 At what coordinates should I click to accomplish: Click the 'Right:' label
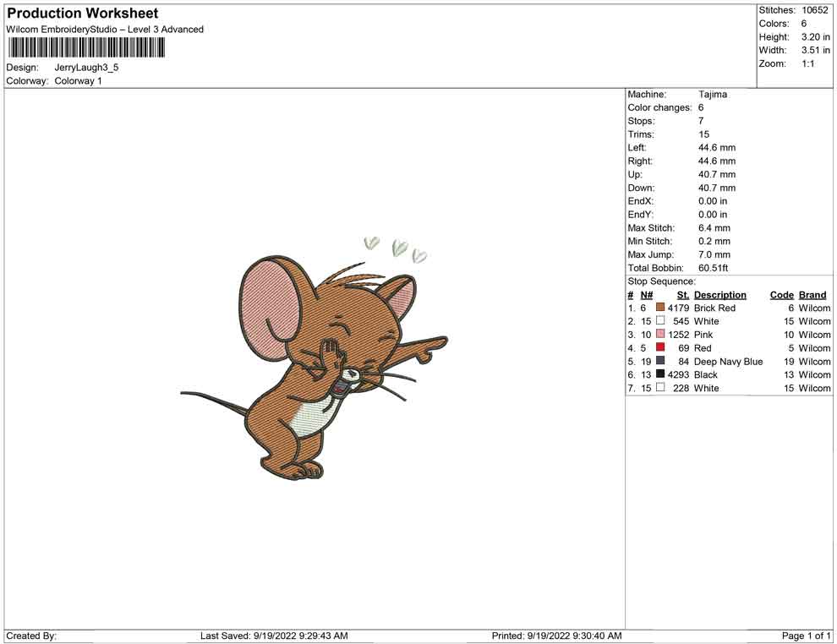pos(640,161)
